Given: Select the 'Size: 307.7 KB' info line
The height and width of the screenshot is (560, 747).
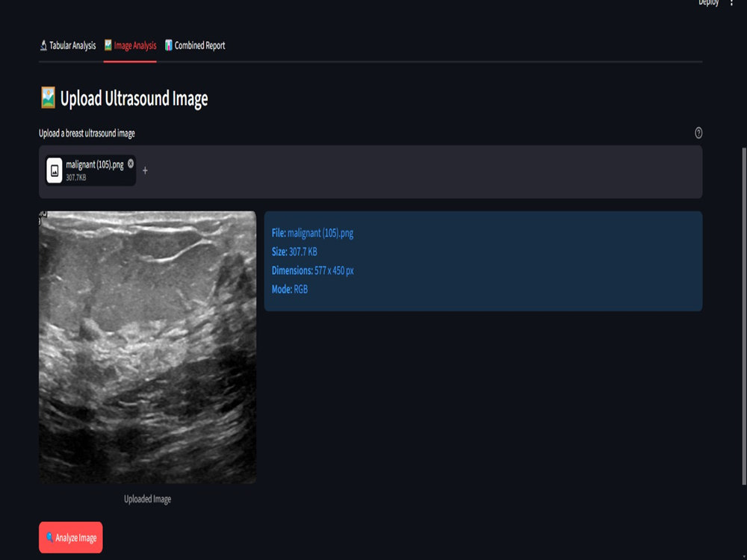Looking at the screenshot, I should 294,252.
